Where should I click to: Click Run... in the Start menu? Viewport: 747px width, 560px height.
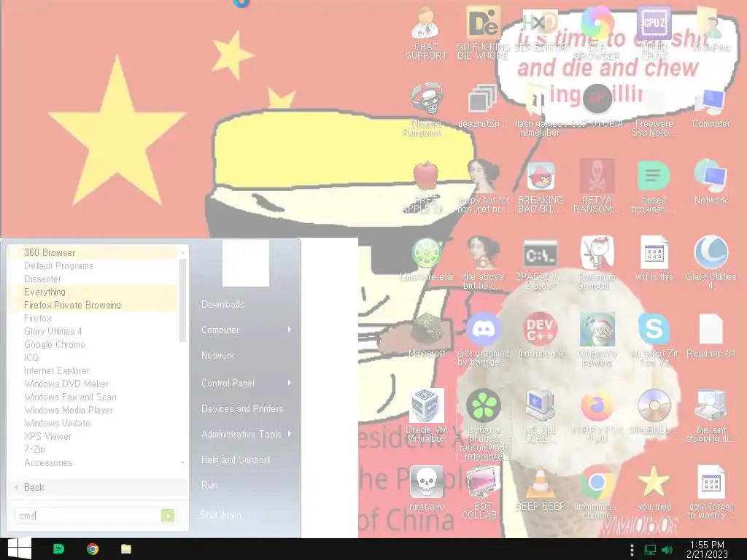212,485
